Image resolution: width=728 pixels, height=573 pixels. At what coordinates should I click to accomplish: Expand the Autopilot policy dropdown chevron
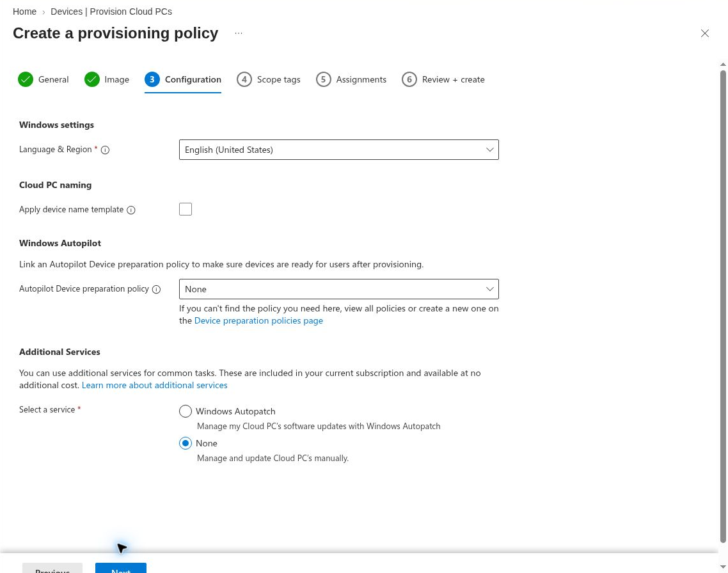tap(489, 289)
